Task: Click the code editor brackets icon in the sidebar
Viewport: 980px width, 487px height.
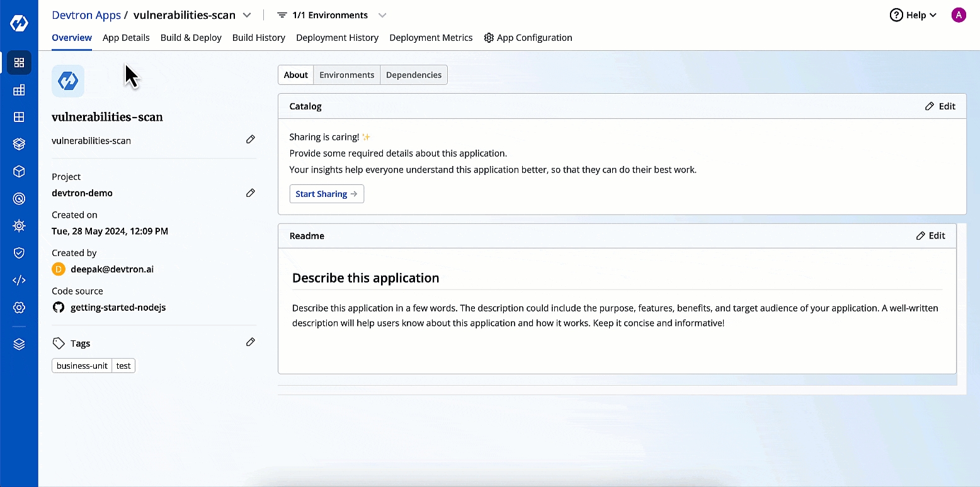Action: 19,280
